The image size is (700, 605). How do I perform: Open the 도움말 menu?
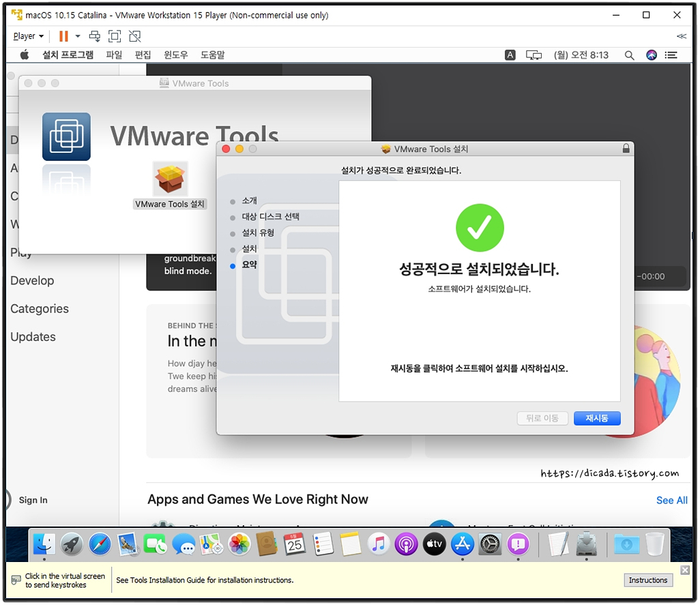[212, 55]
